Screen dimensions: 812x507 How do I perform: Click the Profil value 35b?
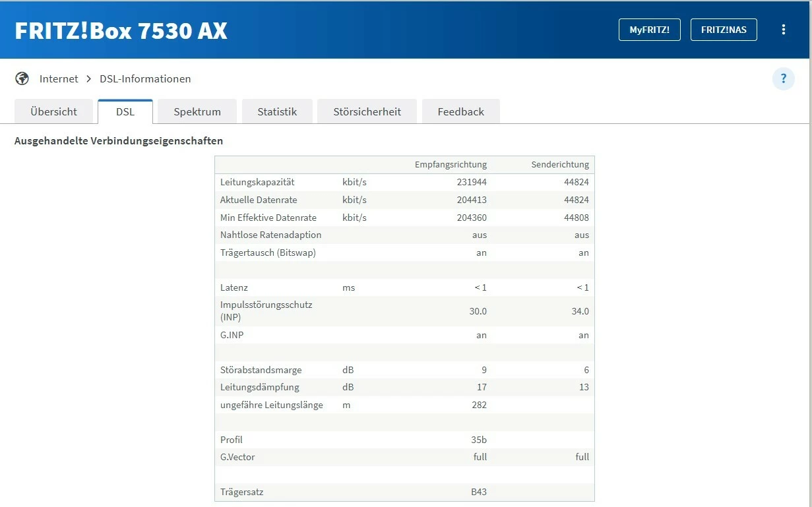[x=479, y=440]
